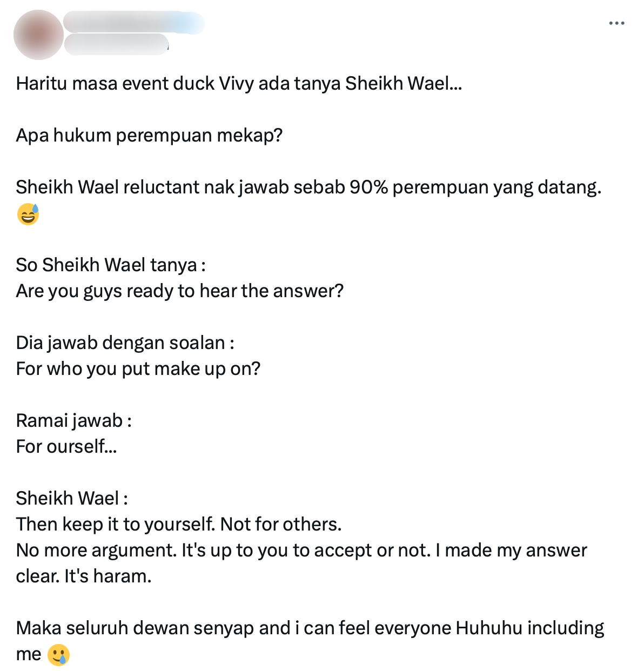Click the blurred display name beside the avatar

coord(134,23)
